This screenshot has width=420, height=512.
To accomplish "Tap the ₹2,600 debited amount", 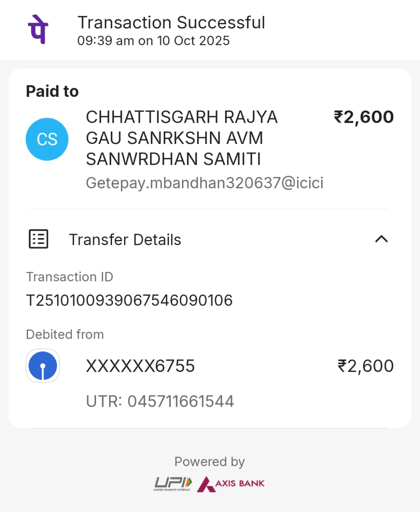I will 366,366.
